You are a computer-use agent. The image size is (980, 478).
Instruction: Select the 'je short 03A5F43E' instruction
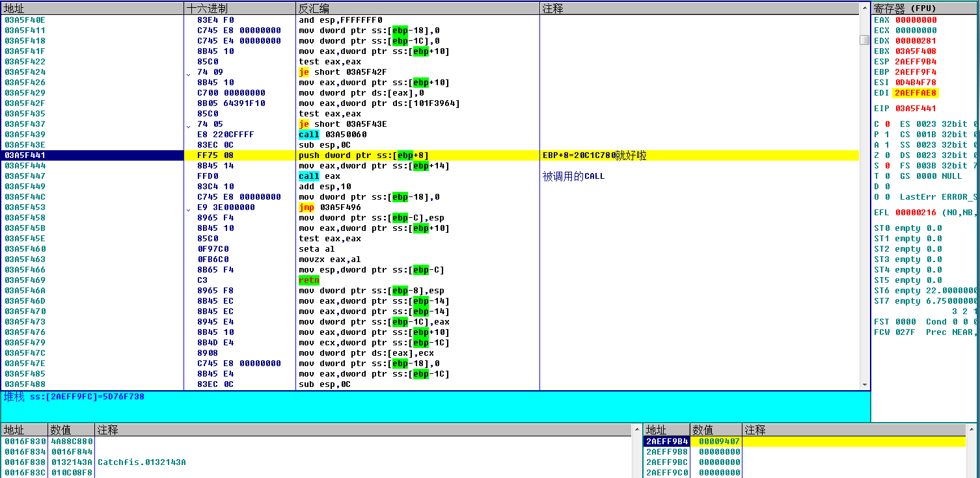[x=342, y=124]
